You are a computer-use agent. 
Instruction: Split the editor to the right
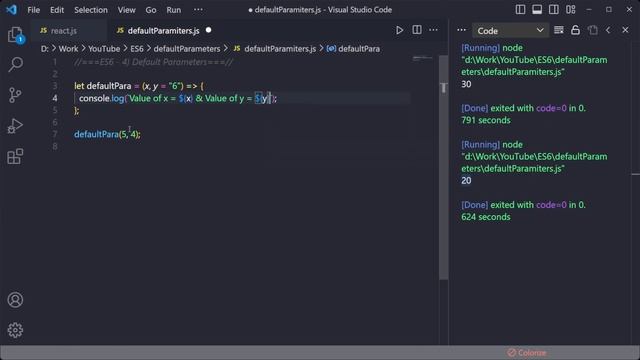417,30
